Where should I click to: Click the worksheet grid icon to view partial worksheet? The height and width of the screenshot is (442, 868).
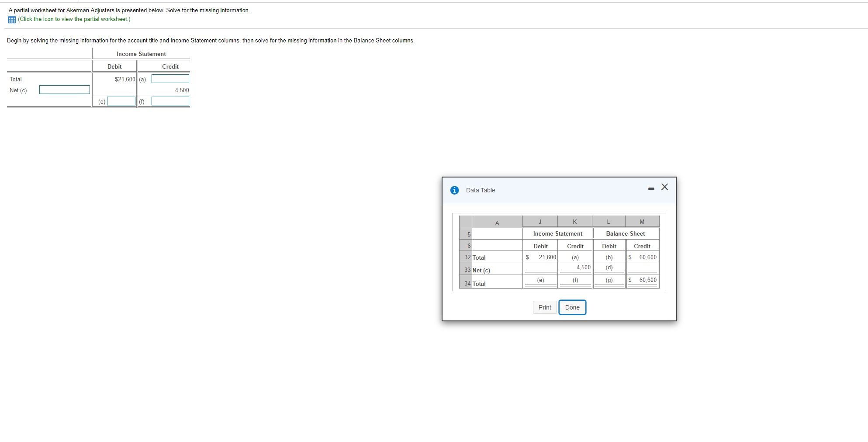click(11, 19)
